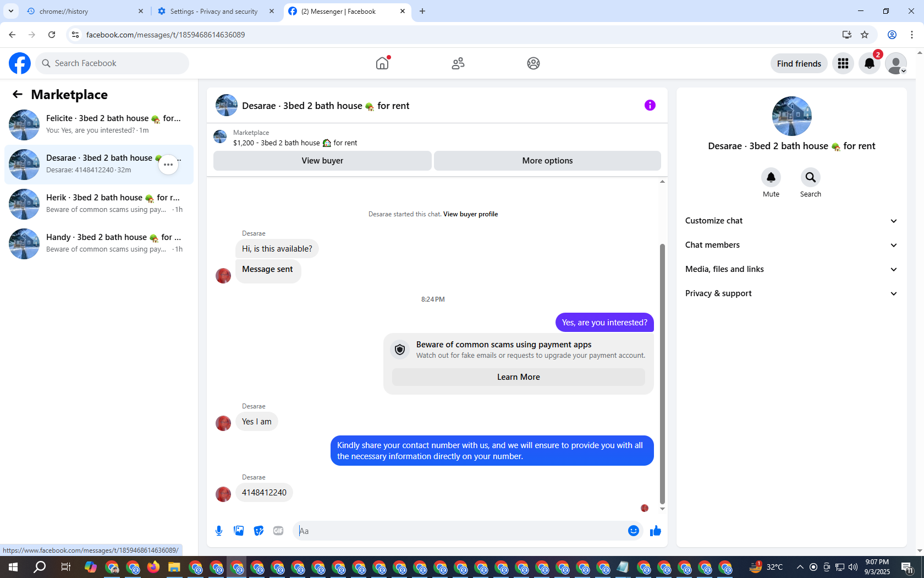Show hidden system tray icons
This screenshot has width=924, height=578.
click(x=800, y=567)
